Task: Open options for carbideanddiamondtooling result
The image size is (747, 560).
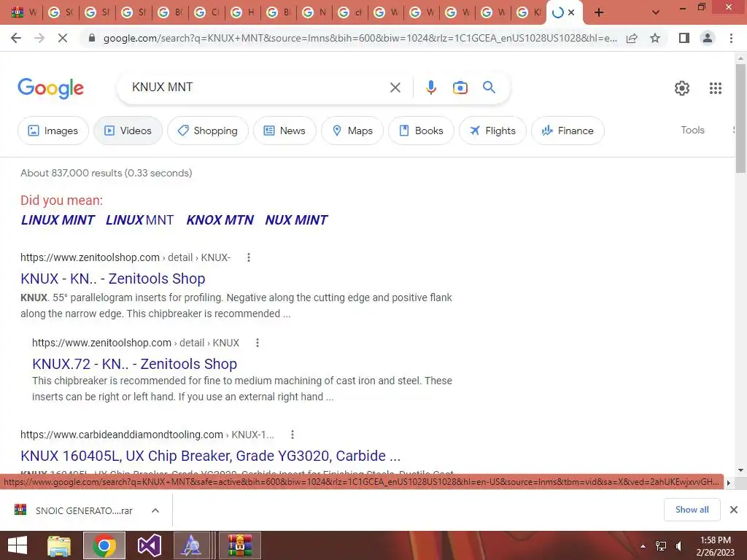Action: click(x=292, y=435)
